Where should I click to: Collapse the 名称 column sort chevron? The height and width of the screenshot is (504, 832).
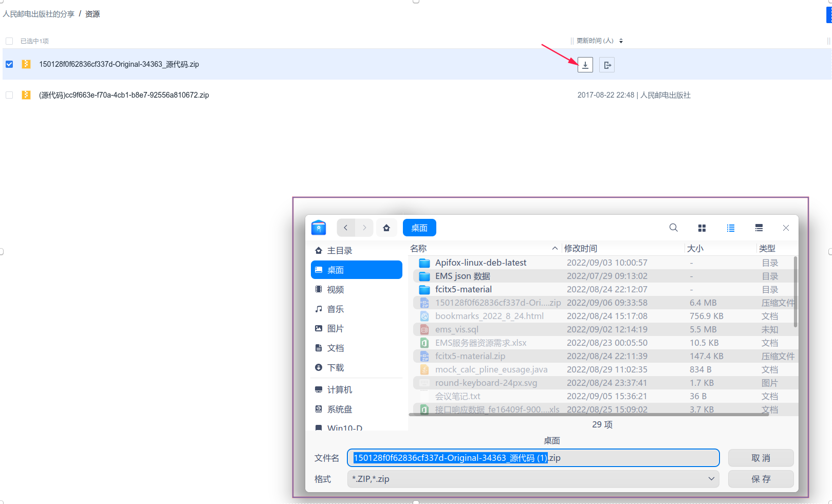[x=554, y=248]
